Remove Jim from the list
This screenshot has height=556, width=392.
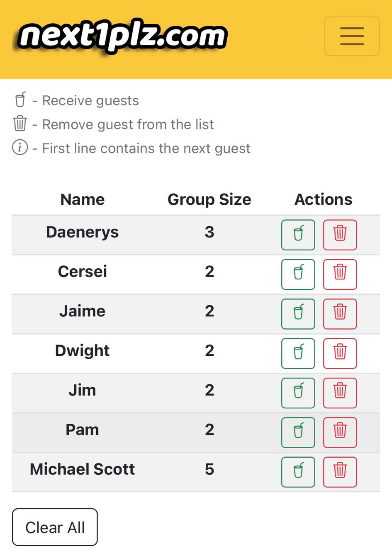[340, 393]
